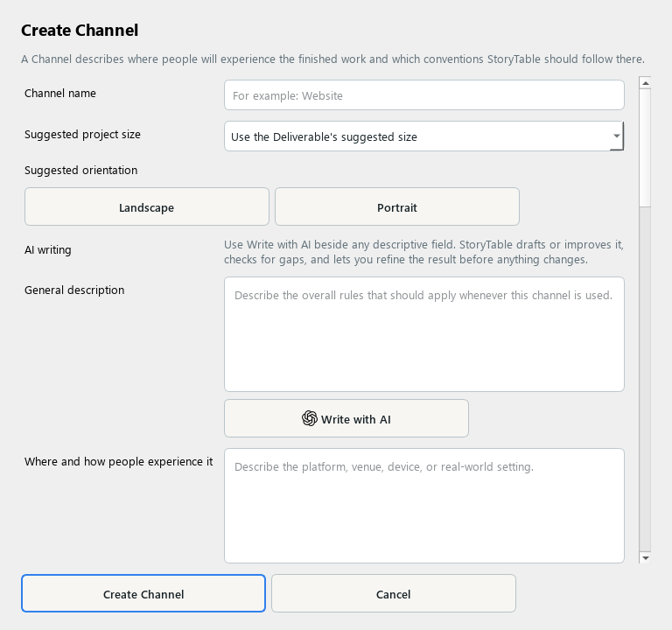Cancel channel creation
Image resolution: width=672 pixels, height=630 pixels.
(x=394, y=593)
